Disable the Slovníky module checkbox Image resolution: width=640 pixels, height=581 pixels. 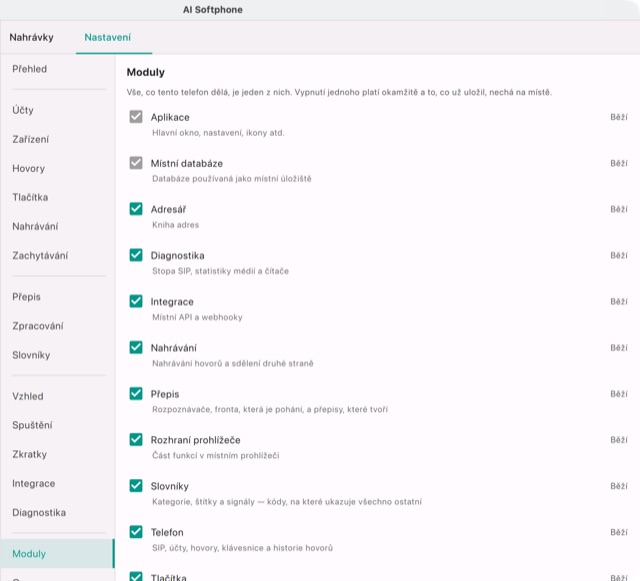coord(136,486)
